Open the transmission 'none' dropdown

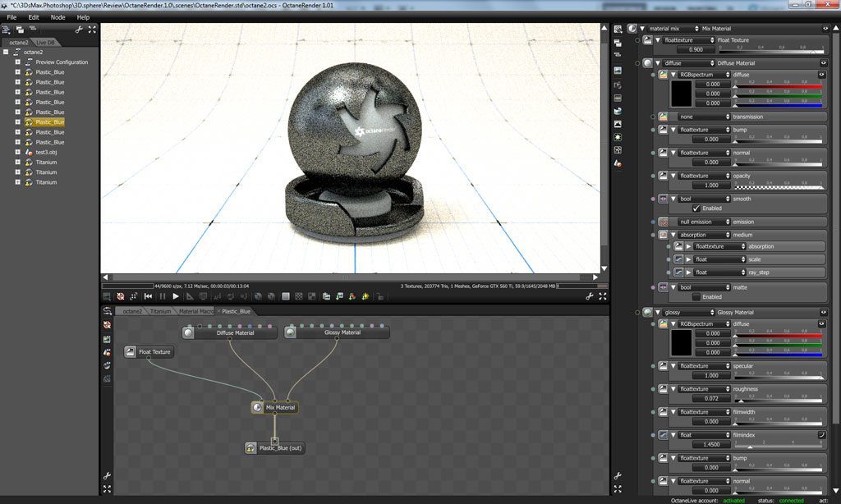pyautogui.click(x=704, y=117)
